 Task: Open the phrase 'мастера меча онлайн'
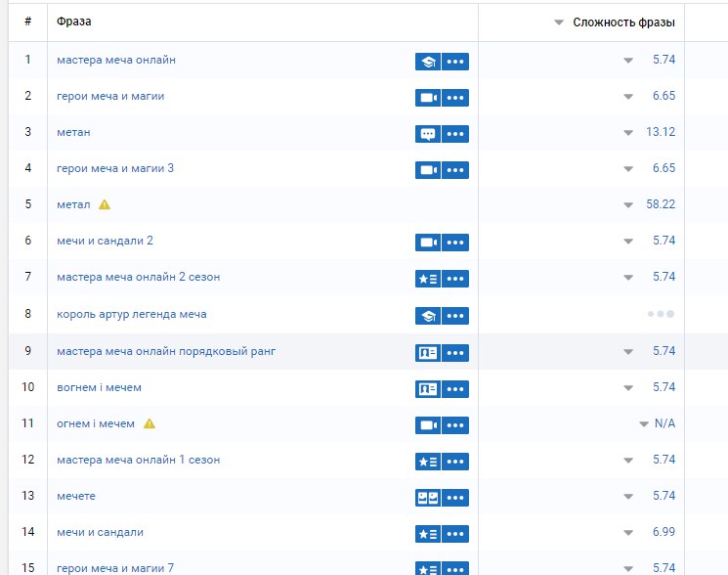click(x=116, y=60)
